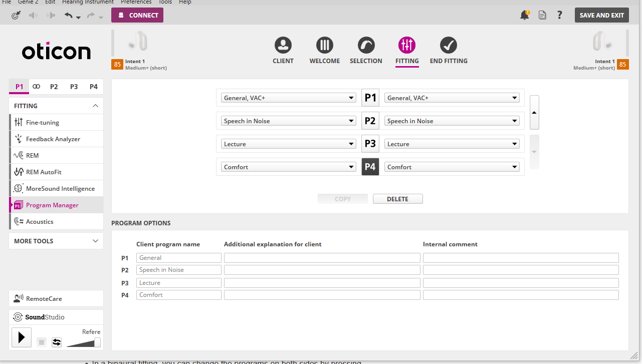
Task: Click SAVE AND EXIT
Action: pyautogui.click(x=602, y=15)
